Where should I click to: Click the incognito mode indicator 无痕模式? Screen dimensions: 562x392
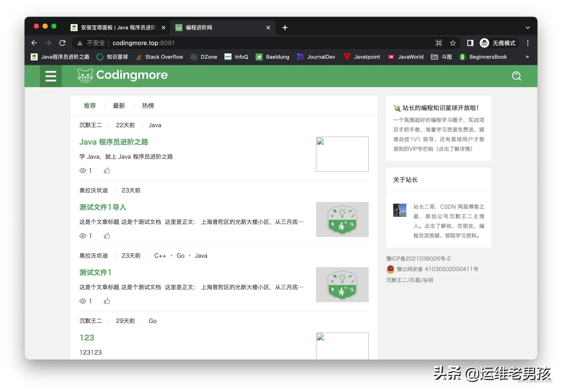[499, 43]
